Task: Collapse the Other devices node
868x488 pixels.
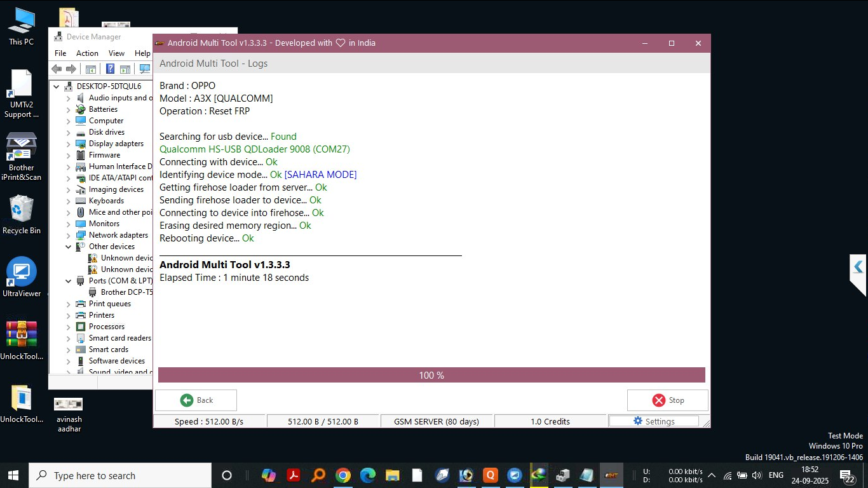Action: [69, 247]
